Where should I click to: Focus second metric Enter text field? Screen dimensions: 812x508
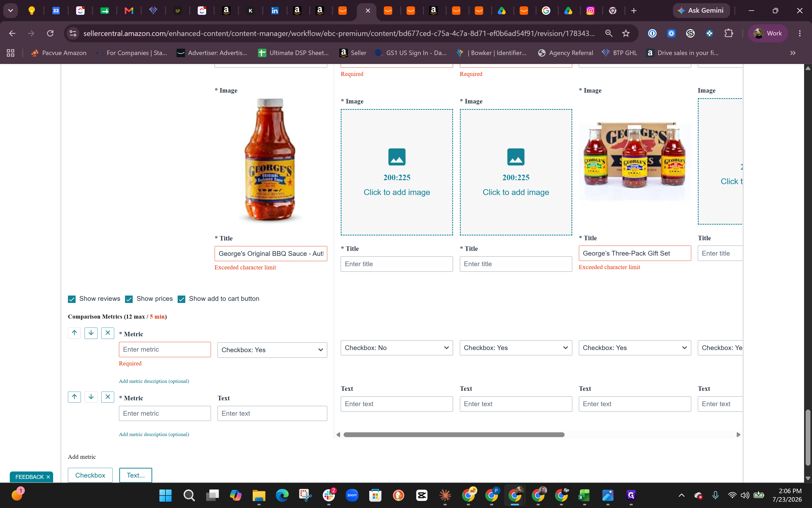pyautogui.click(x=272, y=413)
